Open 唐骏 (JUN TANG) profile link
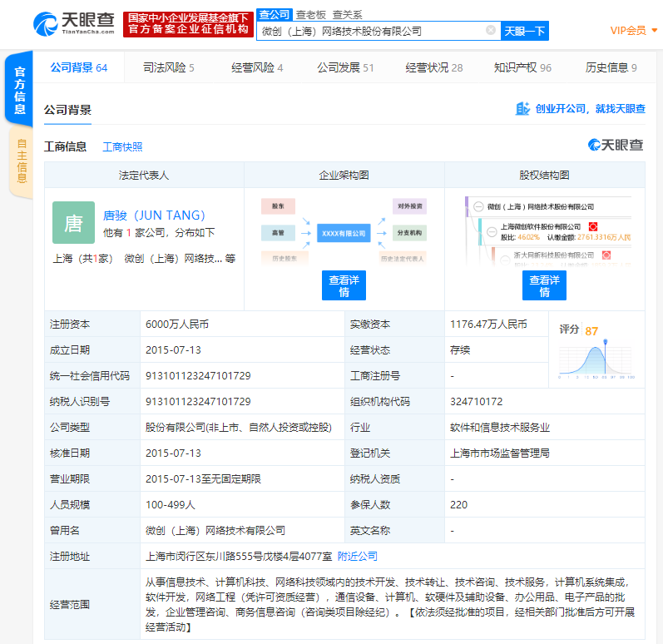The height and width of the screenshot is (644, 663). pos(154,215)
